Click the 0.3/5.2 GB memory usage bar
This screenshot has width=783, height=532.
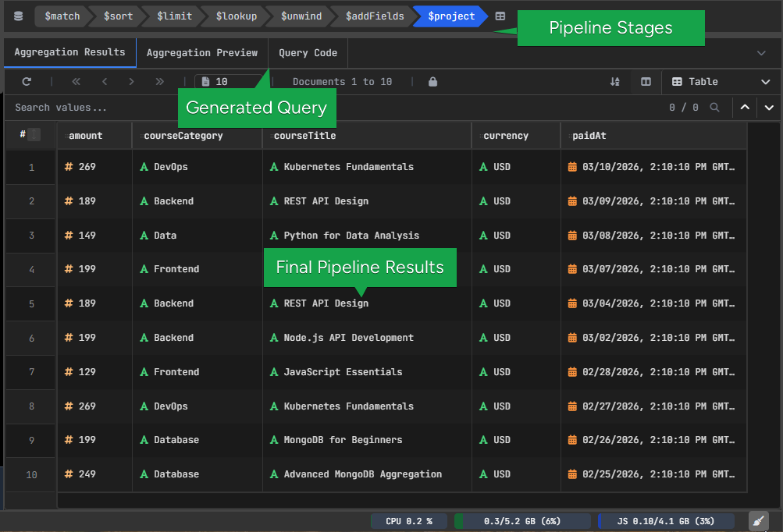522,521
